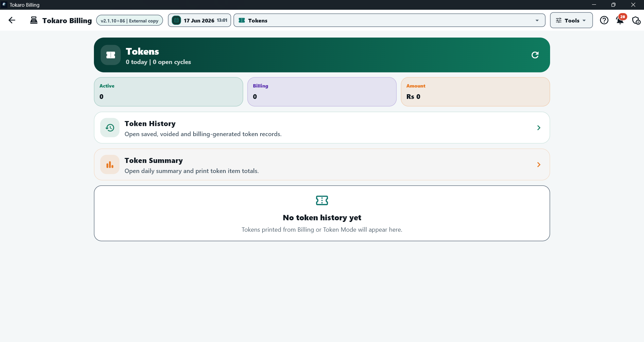Click the empty-state ticket outline icon

click(322, 201)
